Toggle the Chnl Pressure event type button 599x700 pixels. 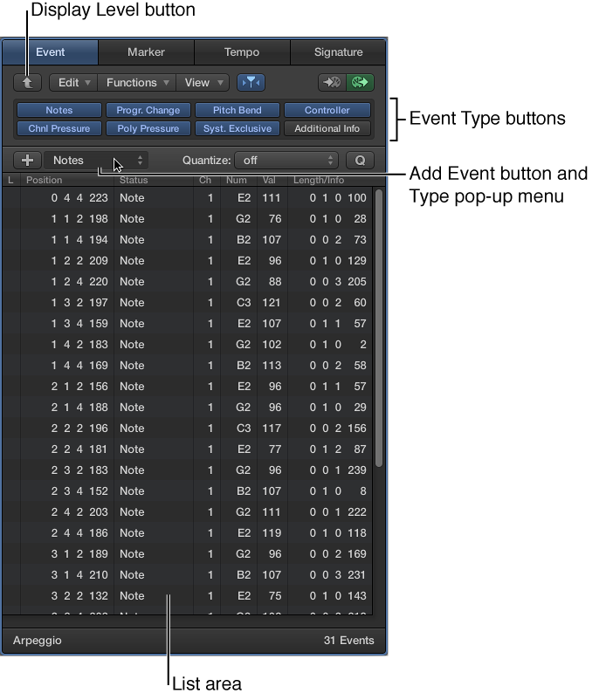(59, 128)
